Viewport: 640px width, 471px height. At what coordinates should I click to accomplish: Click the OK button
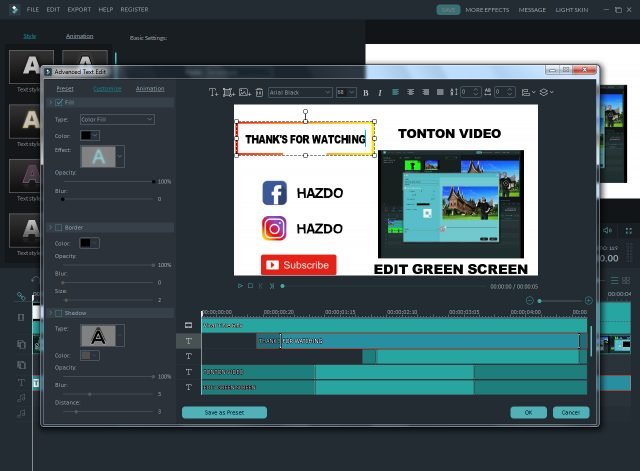click(528, 412)
